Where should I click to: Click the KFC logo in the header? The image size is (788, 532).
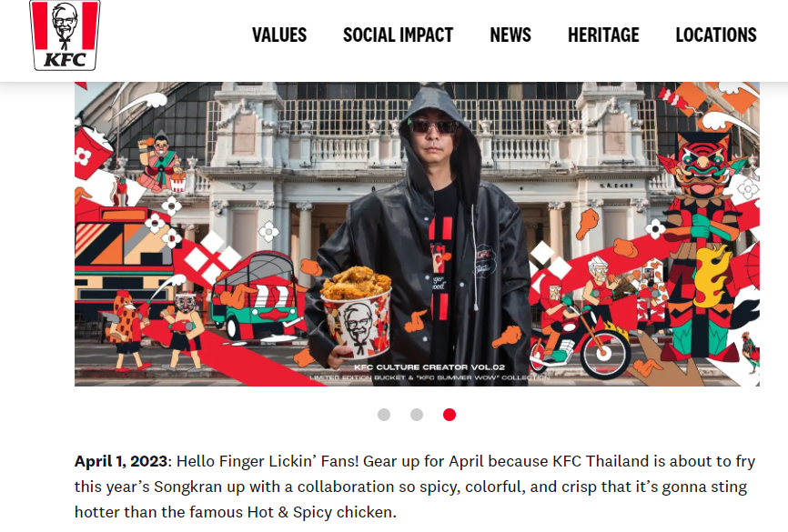click(65, 35)
